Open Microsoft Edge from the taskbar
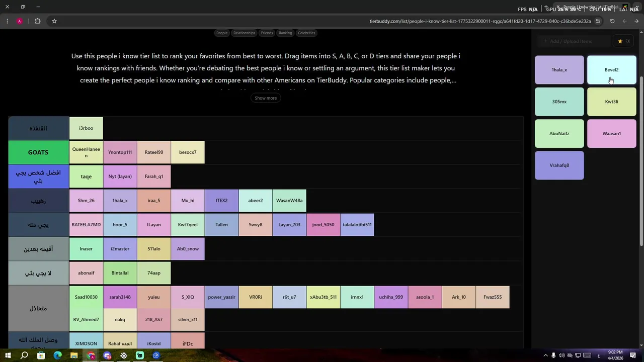The height and width of the screenshot is (362, 644). click(57, 355)
